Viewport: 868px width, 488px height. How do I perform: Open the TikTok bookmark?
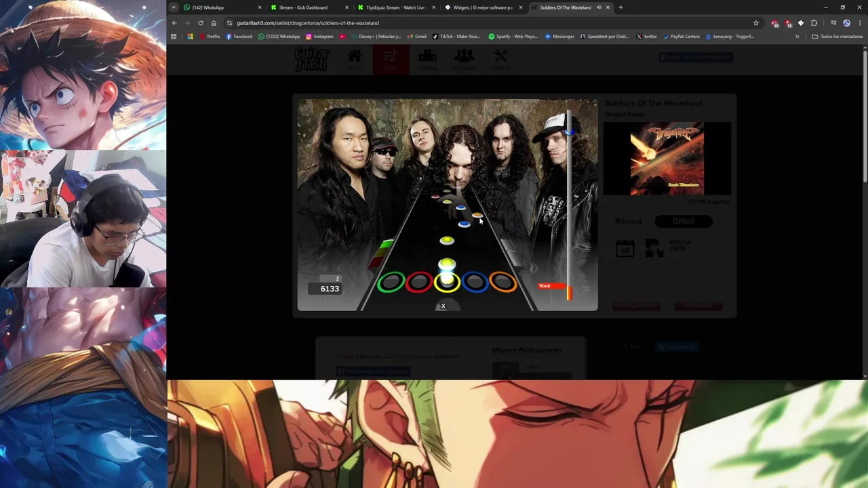[x=456, y=37]
